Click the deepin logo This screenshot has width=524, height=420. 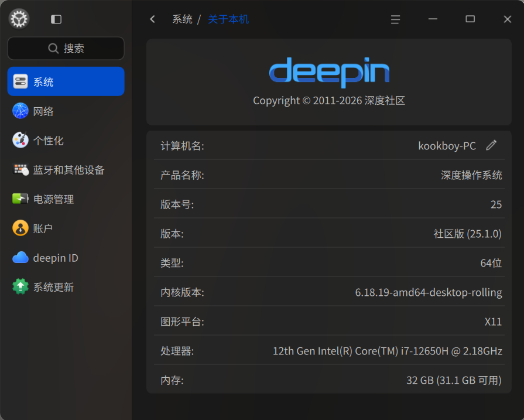[329, 72]
